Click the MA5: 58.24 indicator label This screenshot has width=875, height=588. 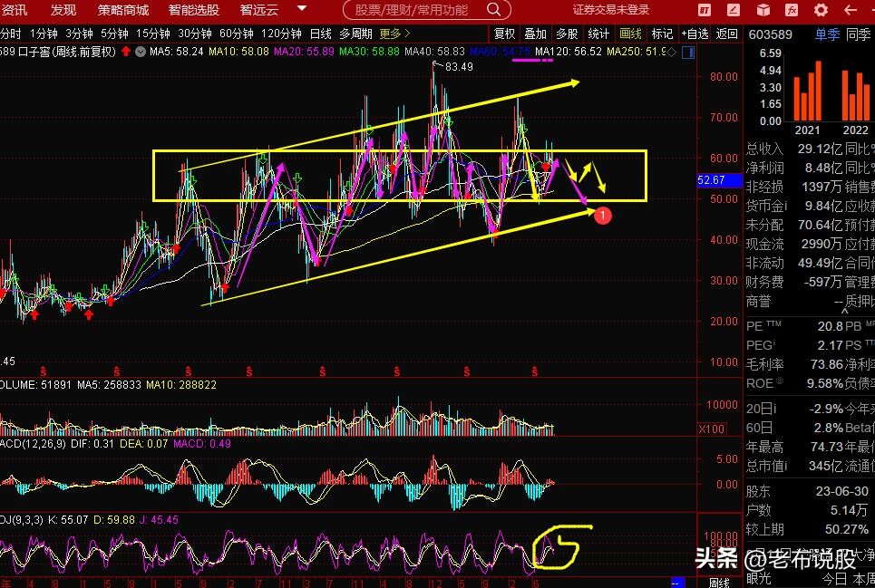[x=176, y=52]
